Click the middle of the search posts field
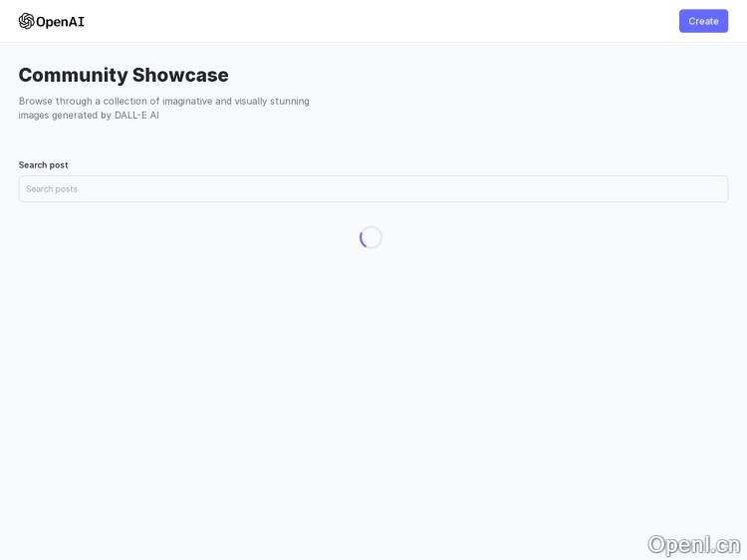The image size is (747, 560). point(373,189)
